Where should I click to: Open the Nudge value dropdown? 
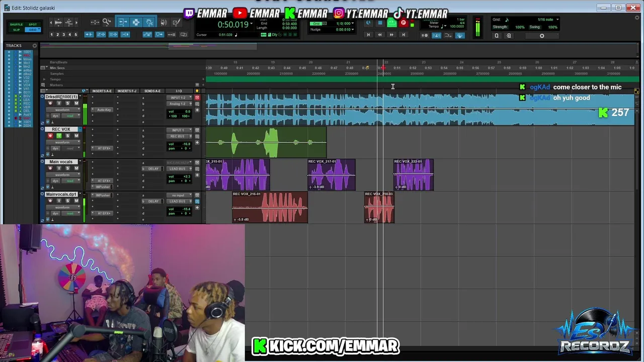click(x=353, y=29)
